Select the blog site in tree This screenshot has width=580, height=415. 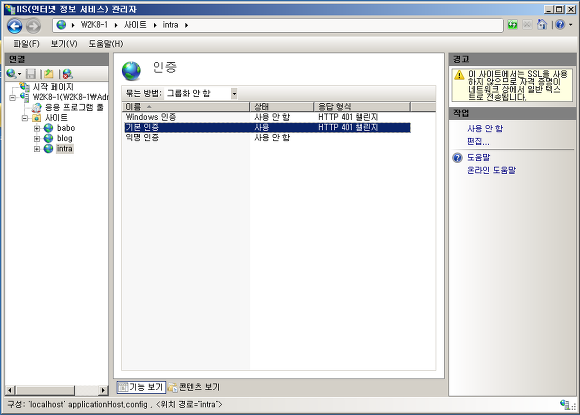point(64,138)
